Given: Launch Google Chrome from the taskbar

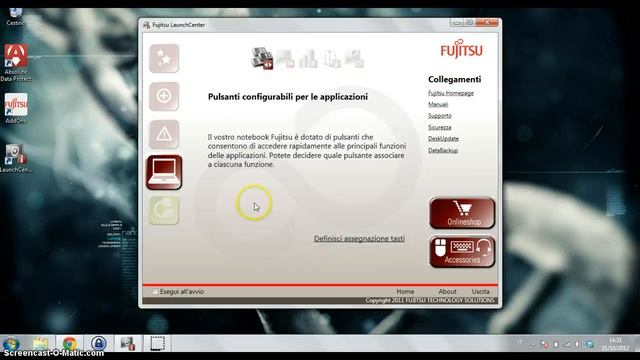Looking at the screenshot, I should point(70,344).
